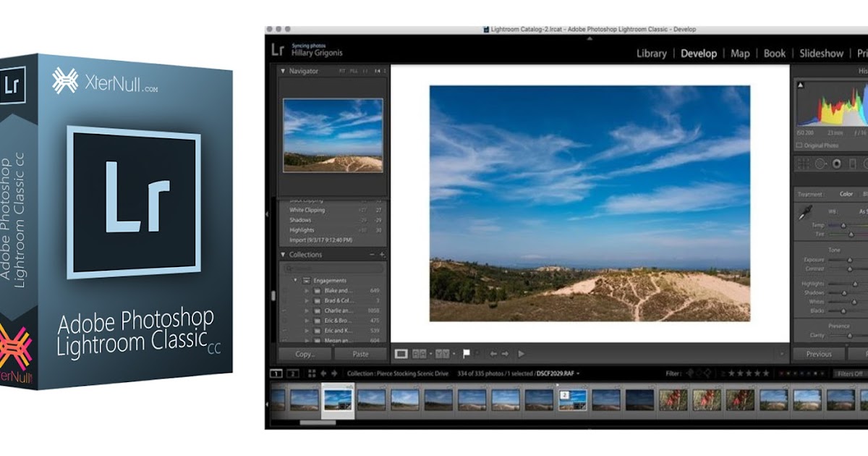868x456 pixels.
Task: Click the white flag pick icon
Action: click(467, 354)
